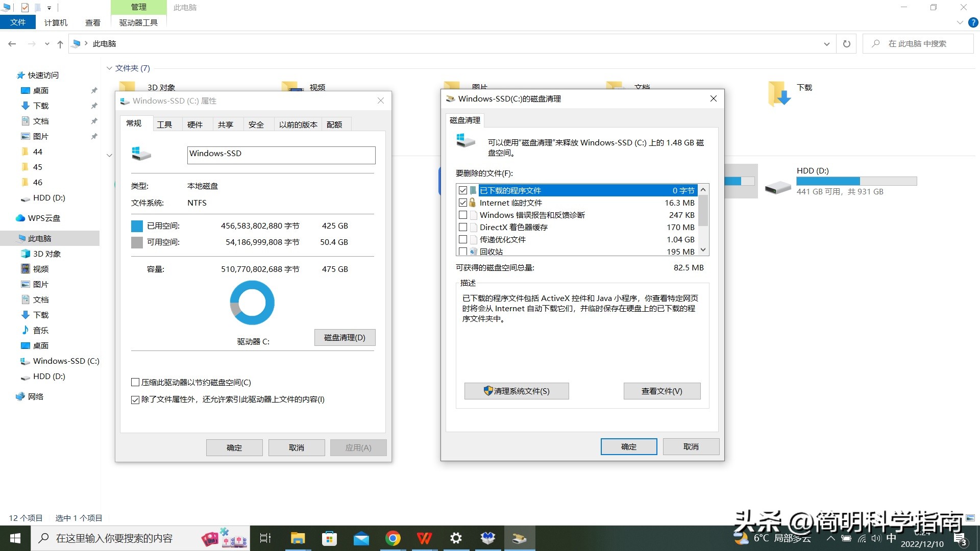Launch WPS Office from the taskbar

tap(425, 538)
